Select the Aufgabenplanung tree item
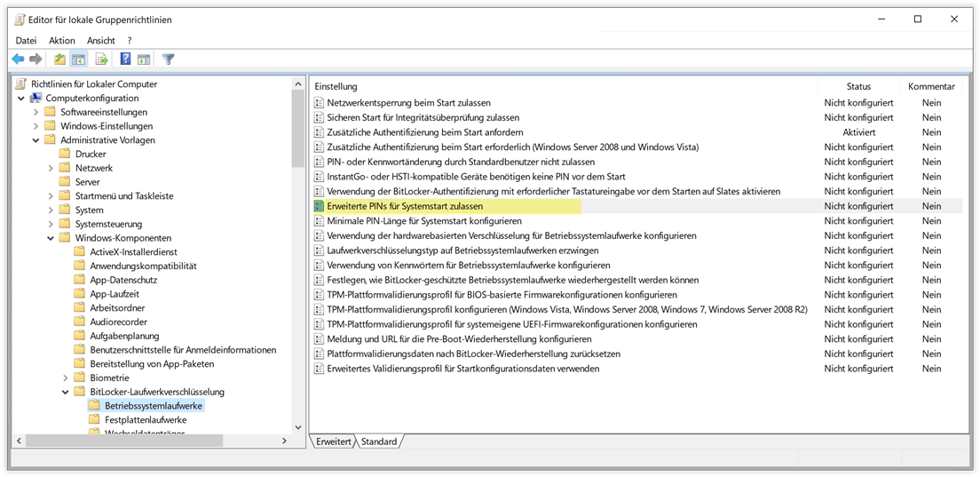980x477 pixels. [x=124, y=336]
